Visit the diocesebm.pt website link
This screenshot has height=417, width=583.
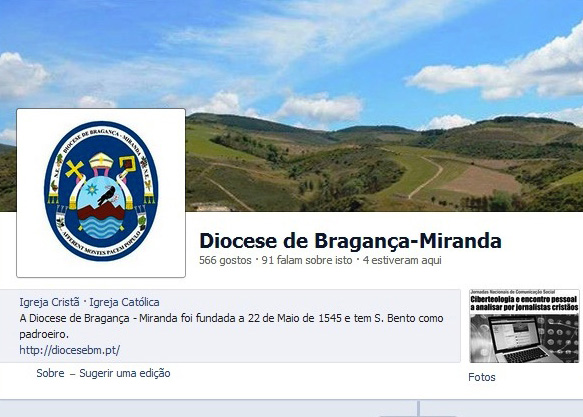click(x=70, y=350)
